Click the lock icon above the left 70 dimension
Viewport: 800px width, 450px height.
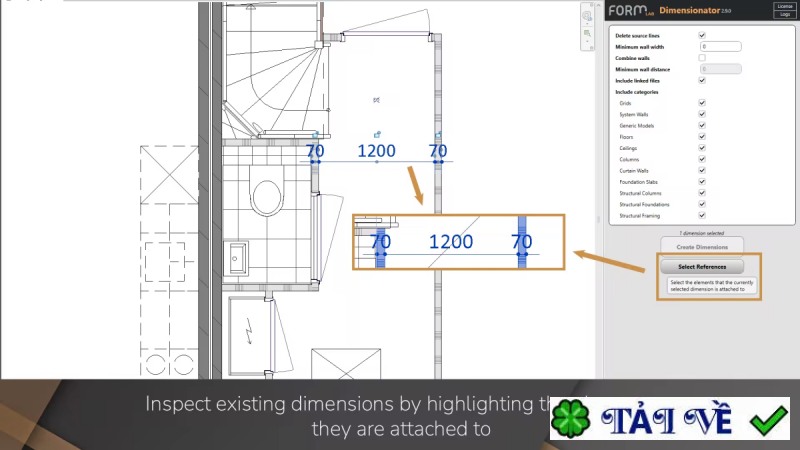point(315,135)
